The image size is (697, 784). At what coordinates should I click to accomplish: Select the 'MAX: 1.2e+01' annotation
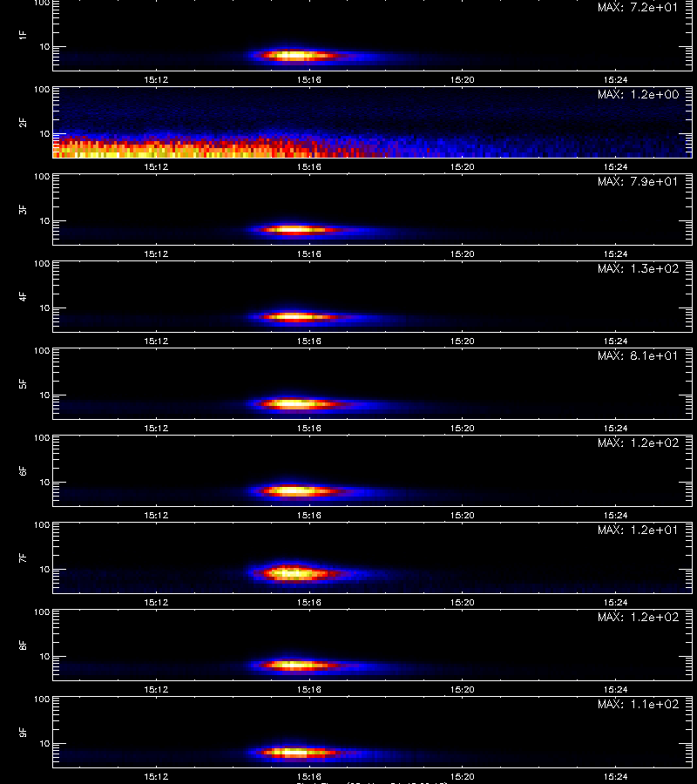point(638,530)
